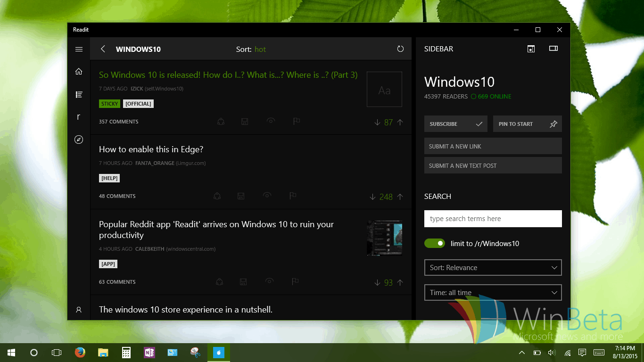
Task: Open the 'r' subreddit shortcut icon
Action: pos(79,117)
